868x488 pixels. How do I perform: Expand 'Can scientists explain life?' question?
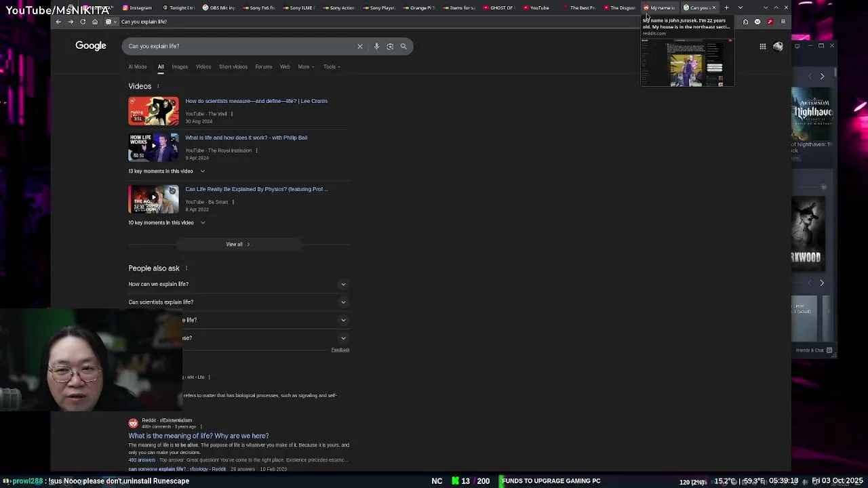[x=238, y=302]
